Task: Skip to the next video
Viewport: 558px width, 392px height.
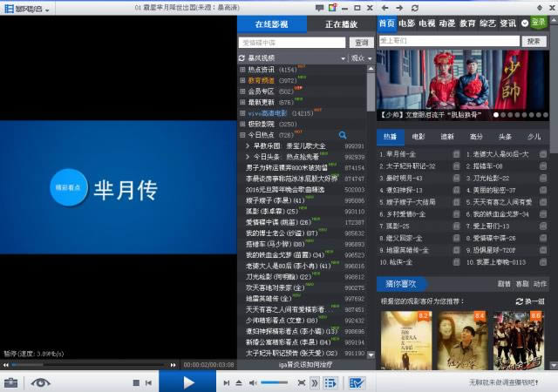Action: click(227, 382)
